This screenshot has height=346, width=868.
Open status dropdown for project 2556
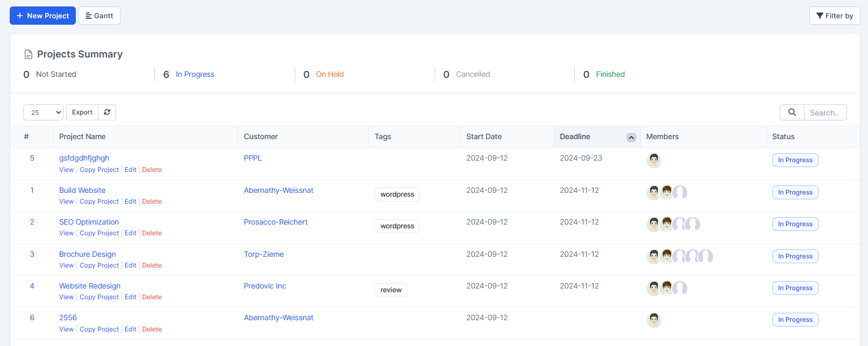(795, 320)
